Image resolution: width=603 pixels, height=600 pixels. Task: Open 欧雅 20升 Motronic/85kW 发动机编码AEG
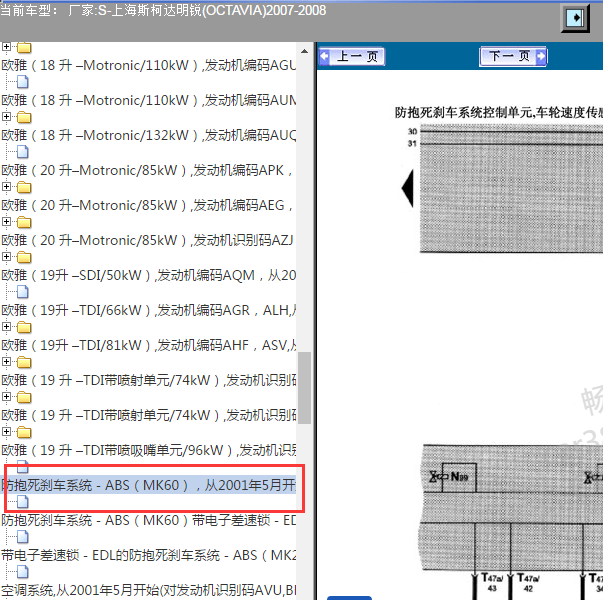[148, 205]
